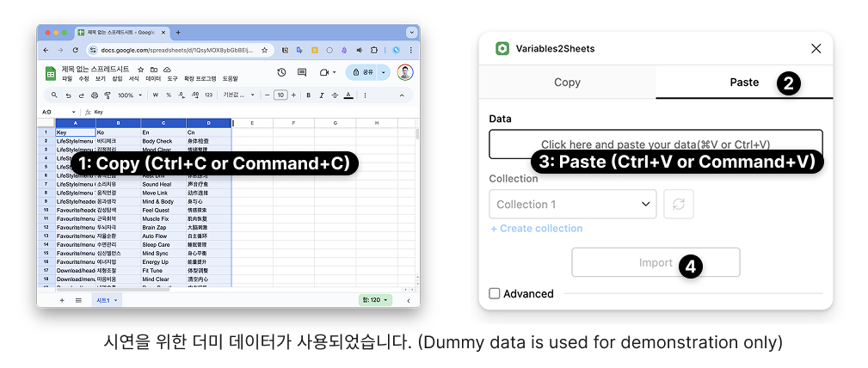Switch to the Copy tab

tap(567, 83)
